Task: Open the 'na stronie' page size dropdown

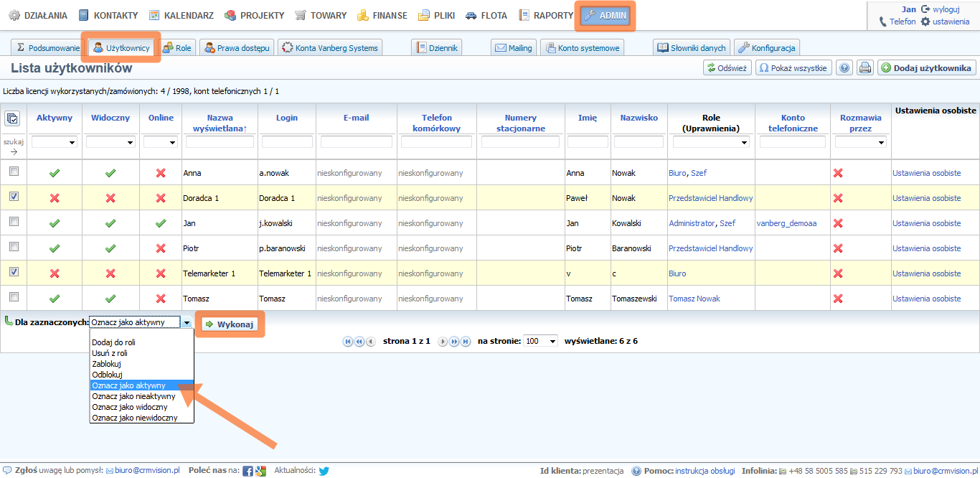Action: tap(540, 341)
